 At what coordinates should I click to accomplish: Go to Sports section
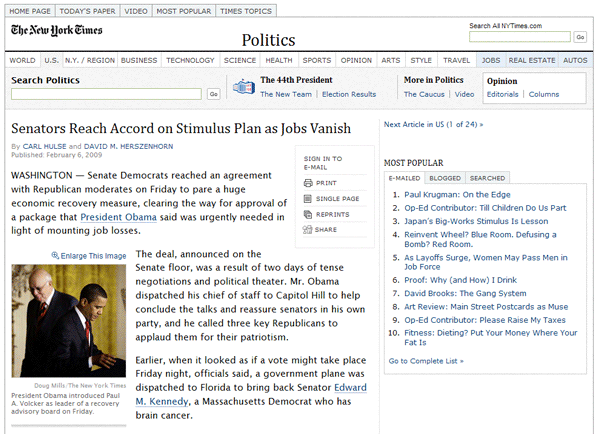[x=317, y=60]
